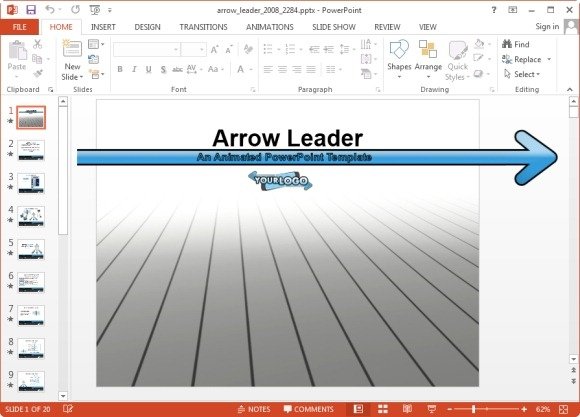Screen dimensions: 580x417
Task: Click the Save icon in quick access toolbar
Action: [31, 10]
